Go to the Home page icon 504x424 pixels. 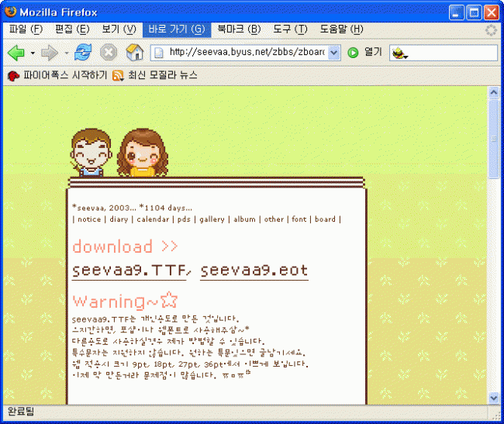coord(135,53)
